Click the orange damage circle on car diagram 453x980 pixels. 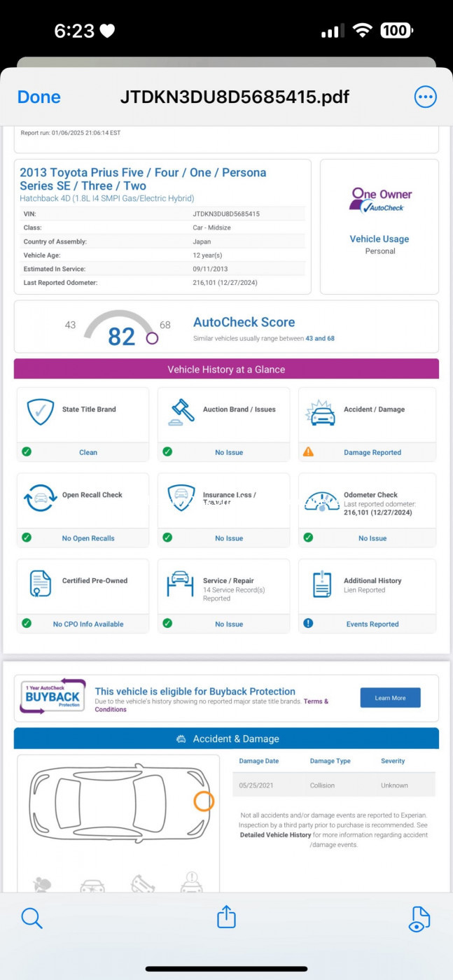pos(204,801)
